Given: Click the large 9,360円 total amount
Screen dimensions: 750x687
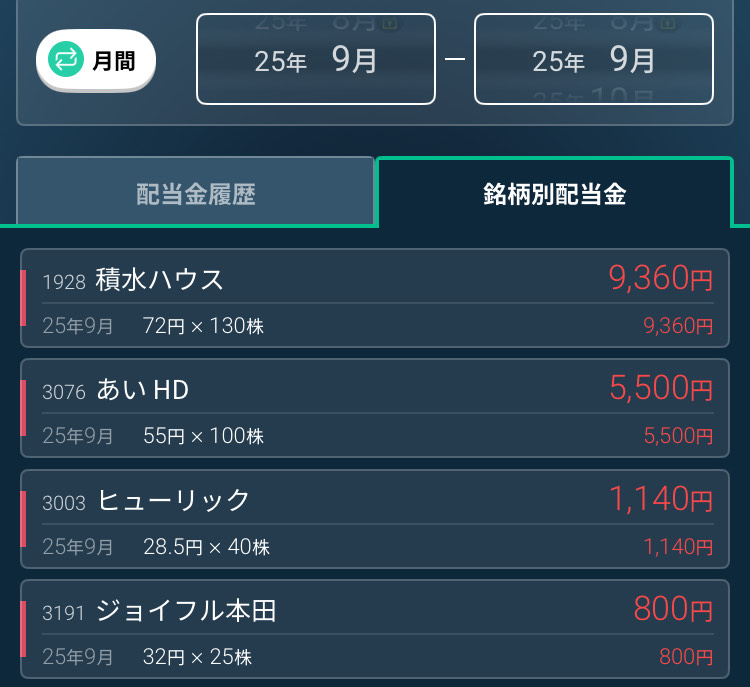Looking at the screenshot, I should coord(660,278).
